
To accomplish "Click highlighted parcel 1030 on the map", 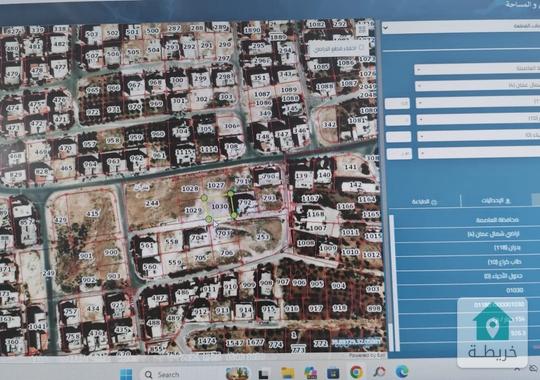I will 219,206.
